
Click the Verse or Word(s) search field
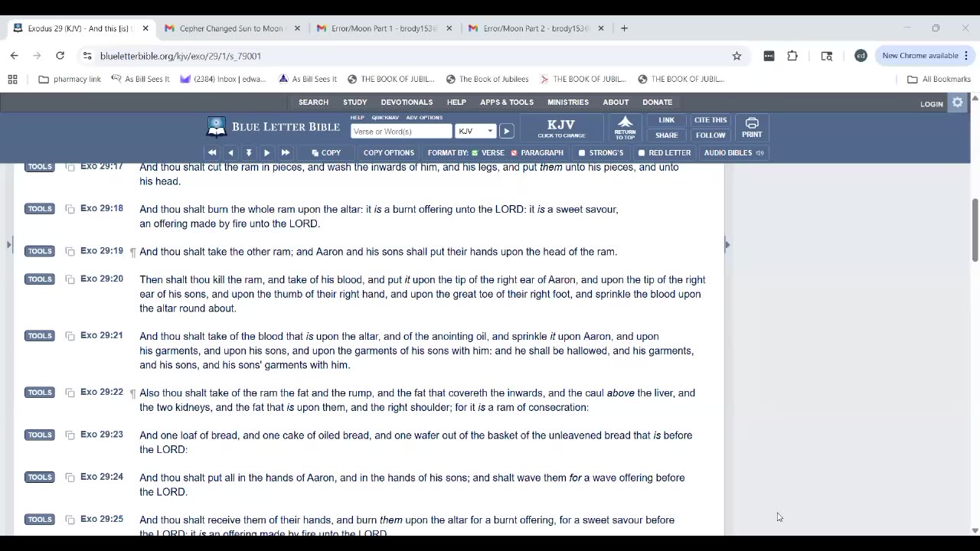click(401, 131)
